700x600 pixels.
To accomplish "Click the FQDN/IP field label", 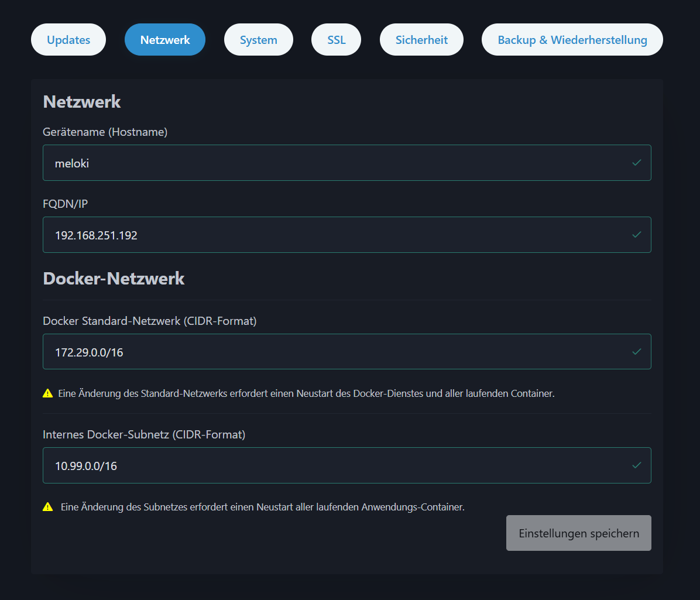I will (x=65, y=204).
